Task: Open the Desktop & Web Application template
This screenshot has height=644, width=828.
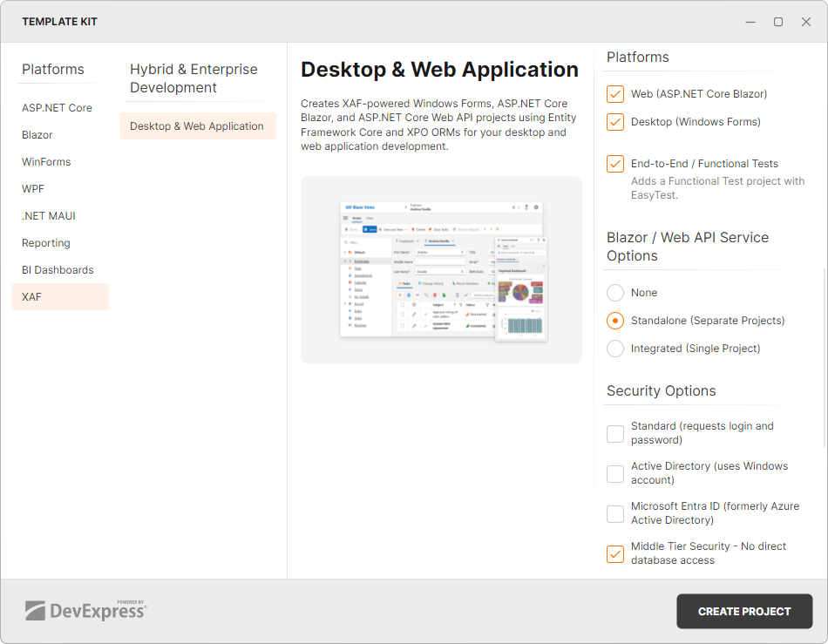Action: [197, 125]
